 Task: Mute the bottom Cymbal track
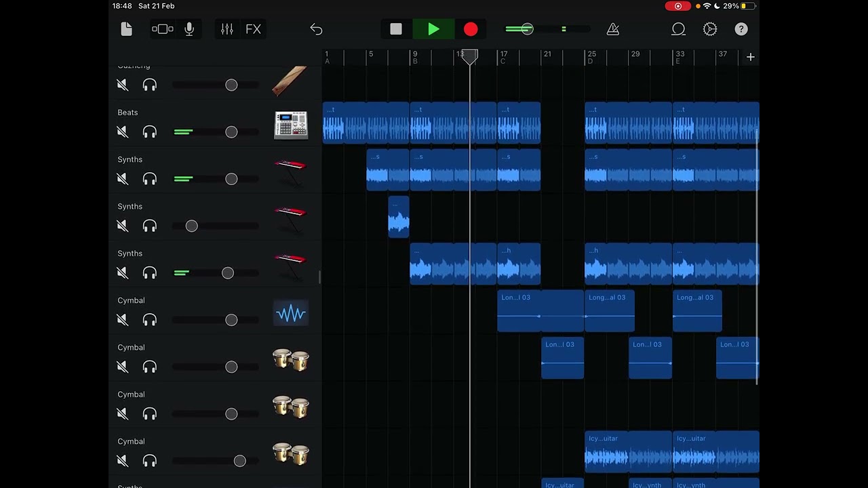pyautogui.click(x=122, y=461)
